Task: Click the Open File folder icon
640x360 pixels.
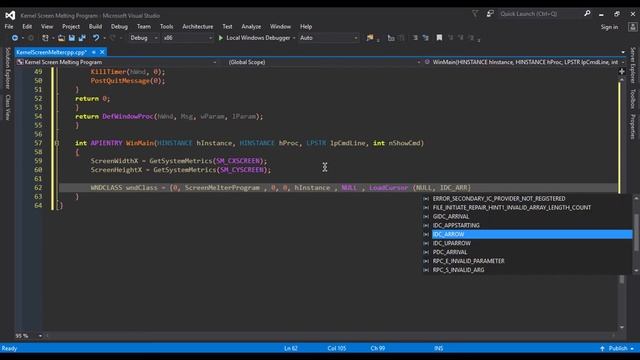Action: pyautogui.click(x=61, y=38)
